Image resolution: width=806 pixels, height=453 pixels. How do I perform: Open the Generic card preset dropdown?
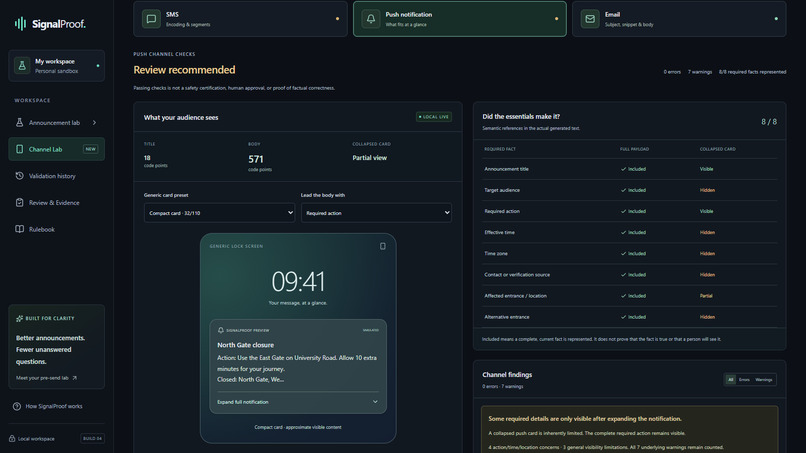click(219, 213)
